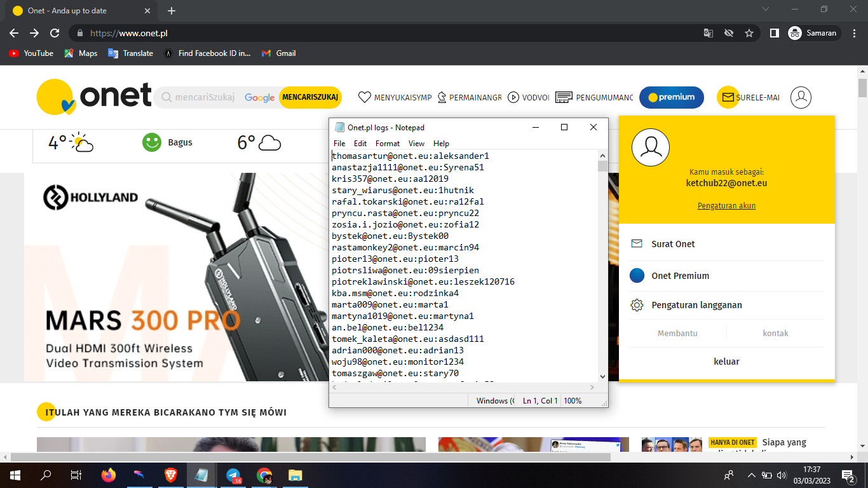The image size is (868, 488).
Task: Open Surat Onet in account panel
Action: tap(726, 244)
